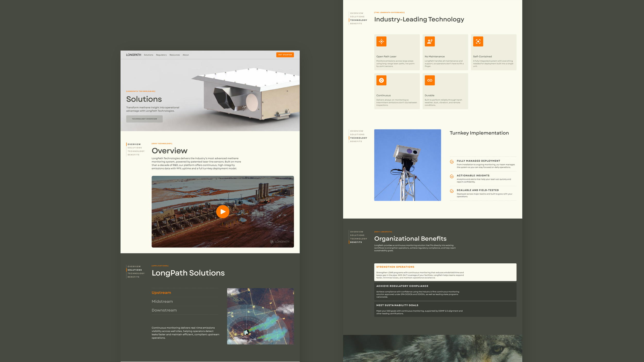The width and height of the screenshot is (644, 362).
Task: Click the Continuous refresh icon
Action: [x=381, y=80]
